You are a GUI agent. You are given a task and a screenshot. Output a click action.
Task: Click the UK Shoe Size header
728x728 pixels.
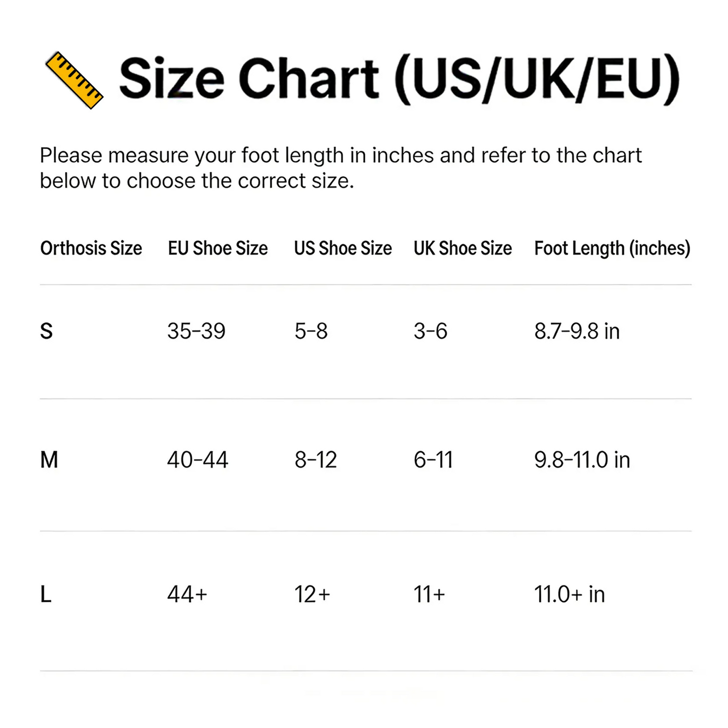(x=462, y=248)
